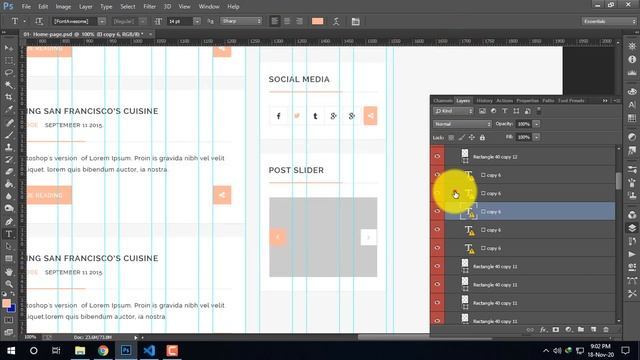Open the Fill slider arrow

click(x=536, y=138)
